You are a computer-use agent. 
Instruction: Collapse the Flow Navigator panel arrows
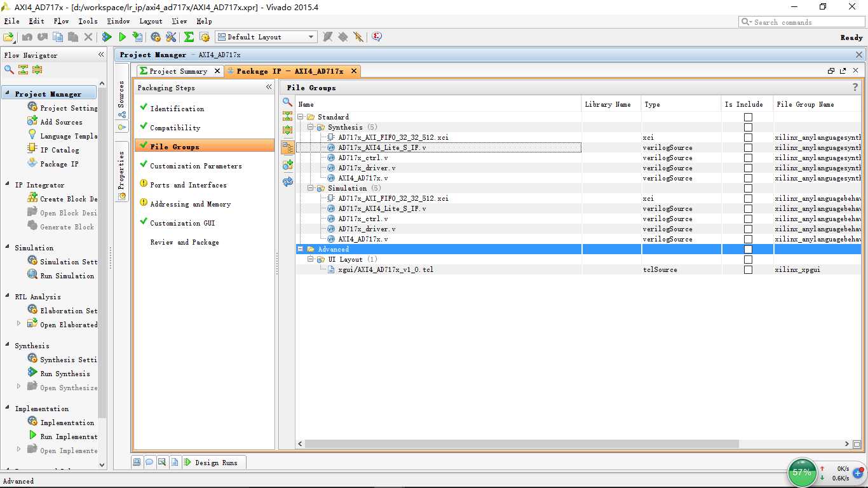click(x=101, y=55)
